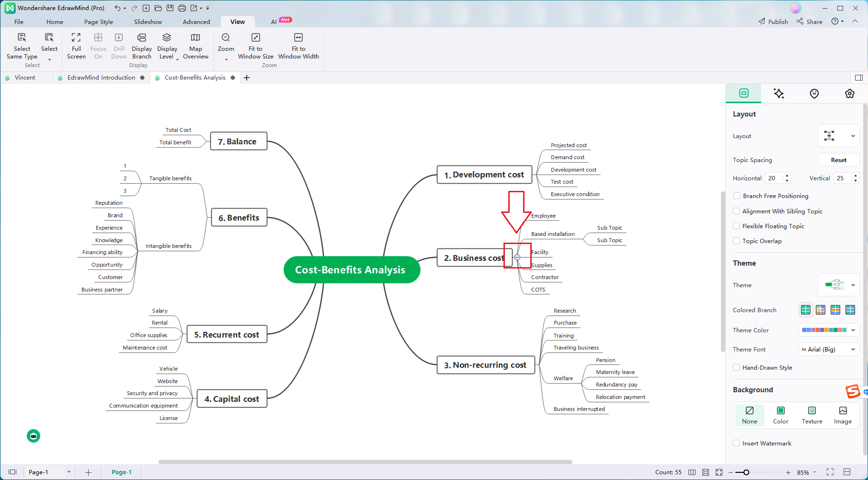Click the Reset topic spacing button
The image size is (868, 480).
pyautogui.click(x=838, y=160)
